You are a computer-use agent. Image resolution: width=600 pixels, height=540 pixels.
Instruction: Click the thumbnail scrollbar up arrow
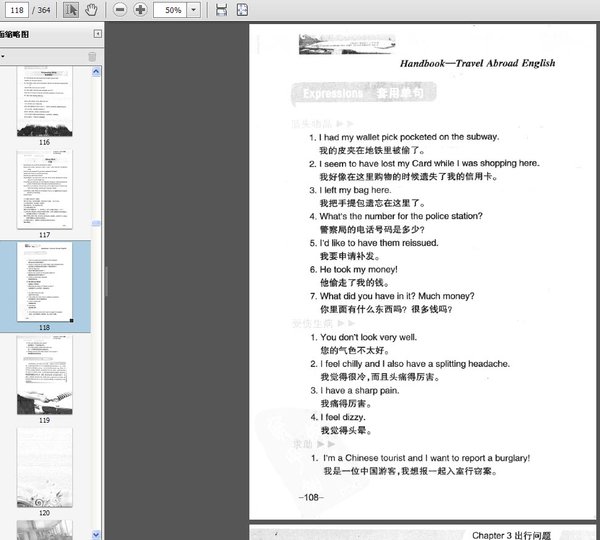click(x=96, y=72)
